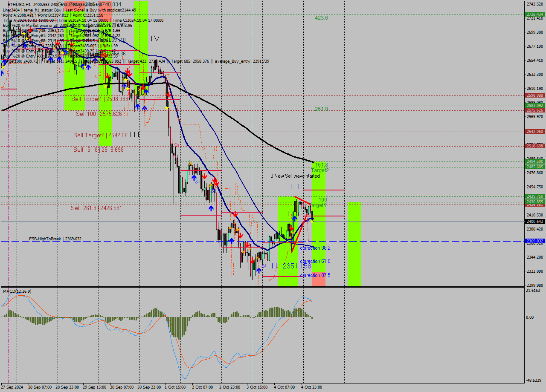Click the '0 New Sell wave started' text
Screen dimensions: 546x392
click(295, 176)
